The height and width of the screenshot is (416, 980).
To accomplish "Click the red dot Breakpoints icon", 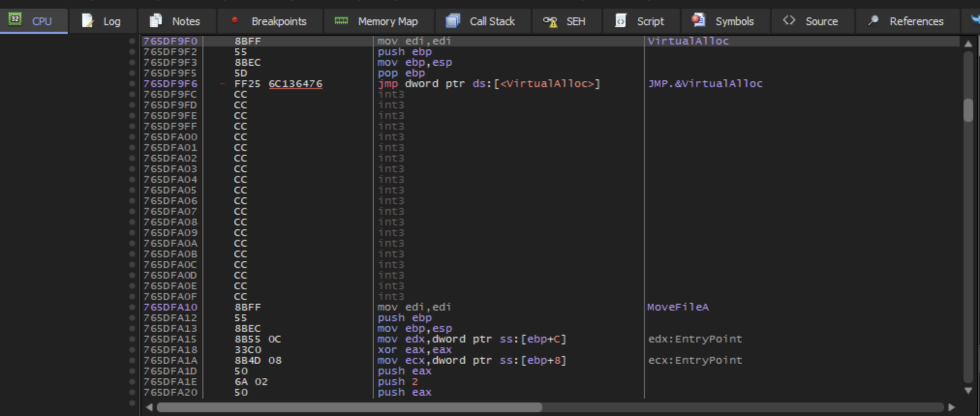I will click(235, 20).
